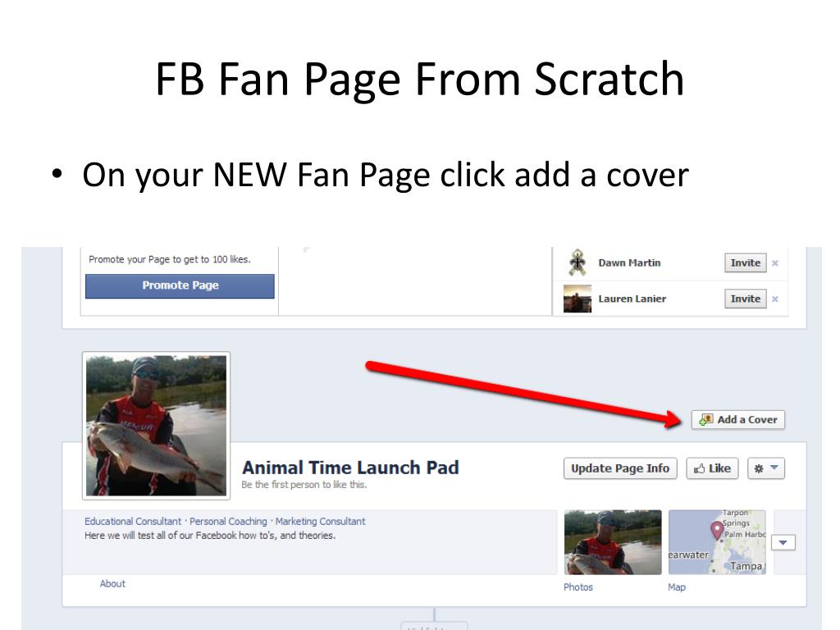This screenshot has height=630, width=840.
Task: Invite Dawn Martin to the page
Action: [x=745, y=263]
